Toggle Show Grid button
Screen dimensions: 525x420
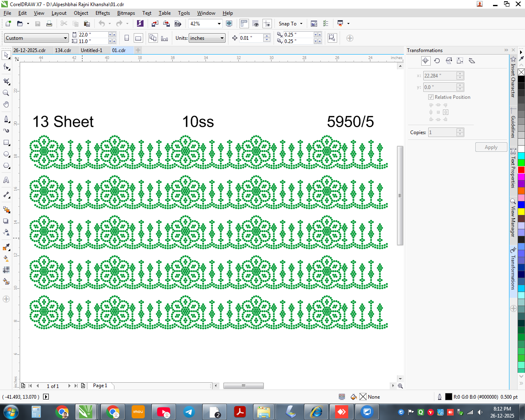[256, 24]
